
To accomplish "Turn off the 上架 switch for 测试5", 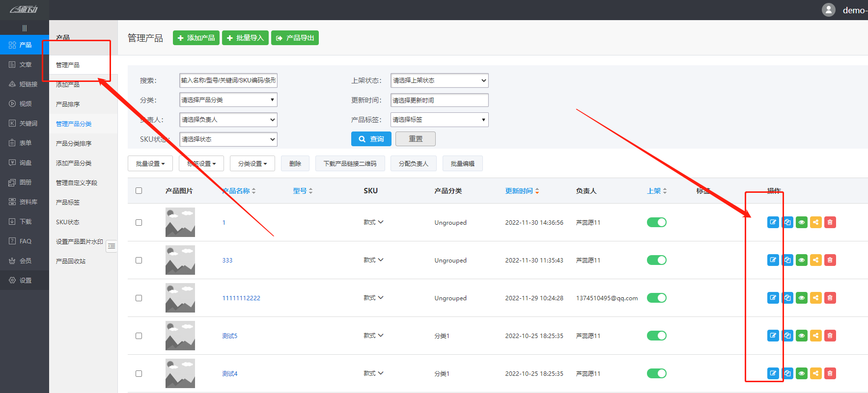I will coord(656,336).
